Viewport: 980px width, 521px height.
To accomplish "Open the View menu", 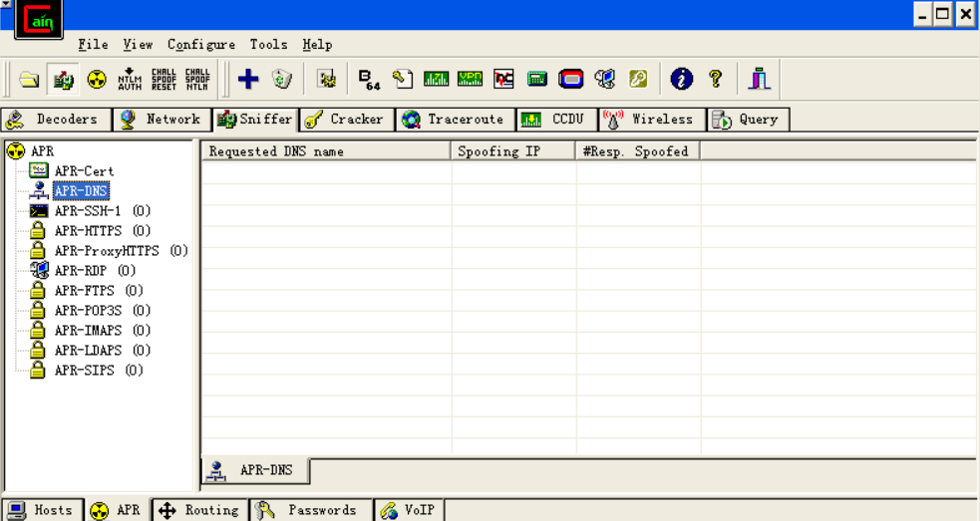I will coord(138,45).
